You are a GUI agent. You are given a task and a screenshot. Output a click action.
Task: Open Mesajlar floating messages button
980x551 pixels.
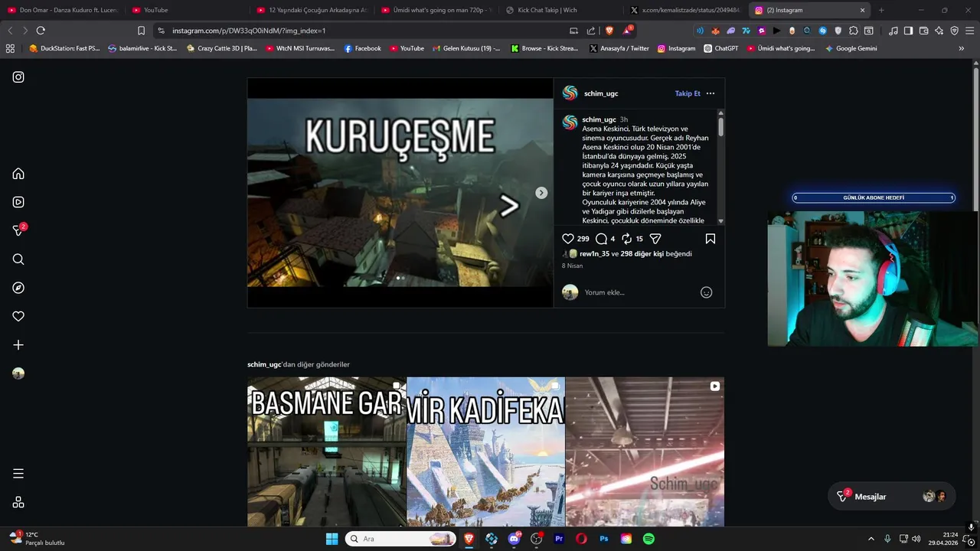(x=892, y=497)
